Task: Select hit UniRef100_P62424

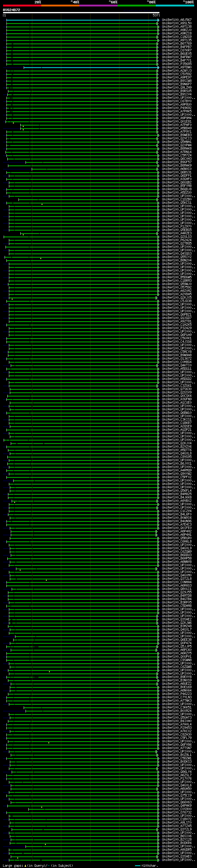Action: click(177, 240)
